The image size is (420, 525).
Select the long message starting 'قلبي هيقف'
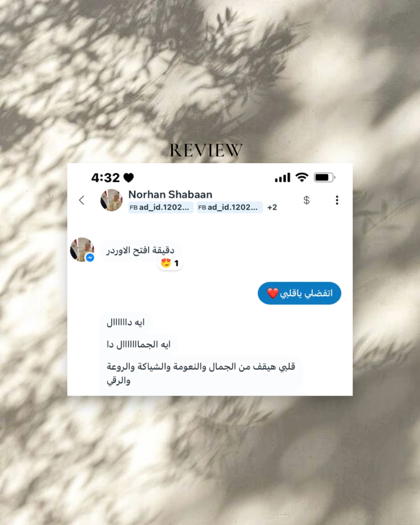(x=201, y=374)
